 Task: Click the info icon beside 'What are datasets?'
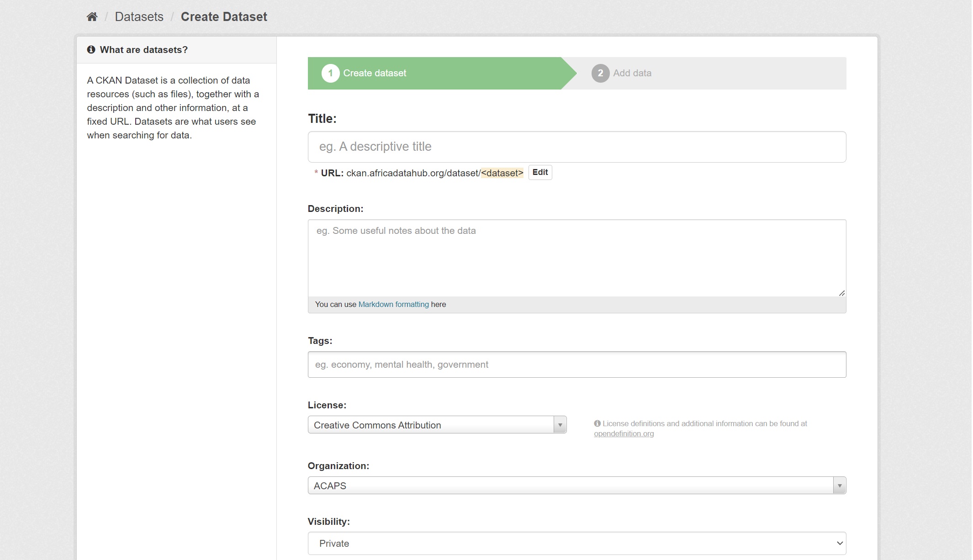tap(91, 49)
